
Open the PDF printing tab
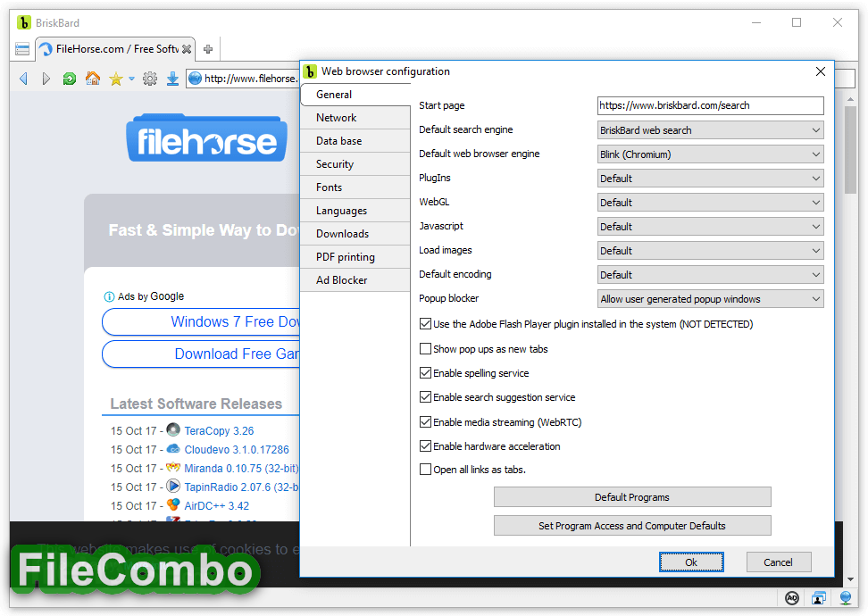coord(355,257)
